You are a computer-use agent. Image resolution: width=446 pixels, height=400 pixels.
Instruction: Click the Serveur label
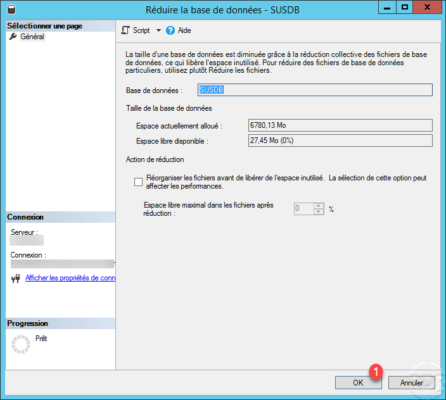[x=24, y=232]
